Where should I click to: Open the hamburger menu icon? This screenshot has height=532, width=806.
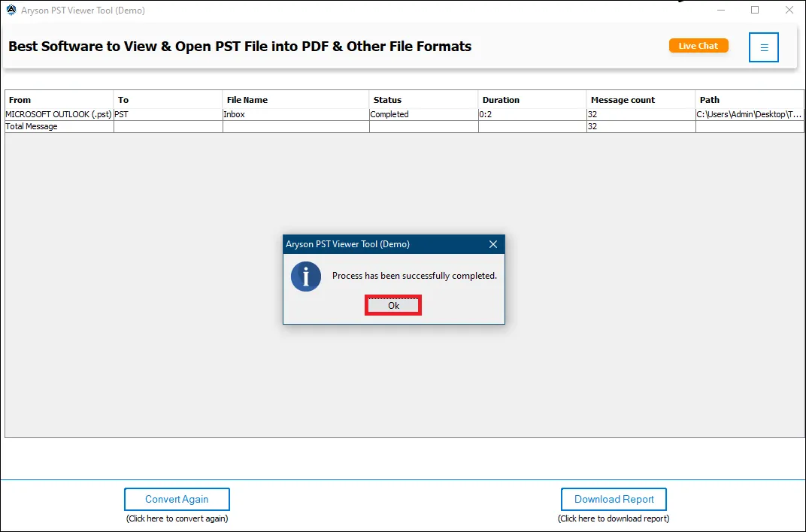click(763, 47)
